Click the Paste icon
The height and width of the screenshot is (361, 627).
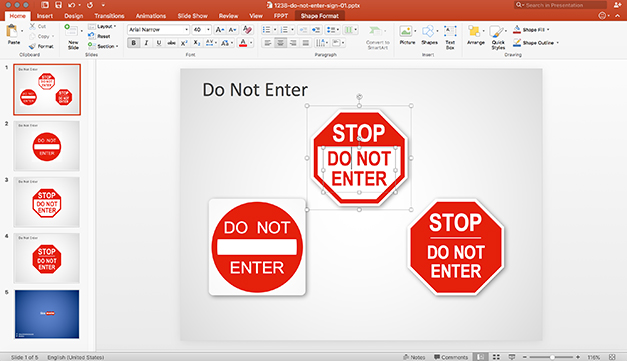(x=12, y=31)
